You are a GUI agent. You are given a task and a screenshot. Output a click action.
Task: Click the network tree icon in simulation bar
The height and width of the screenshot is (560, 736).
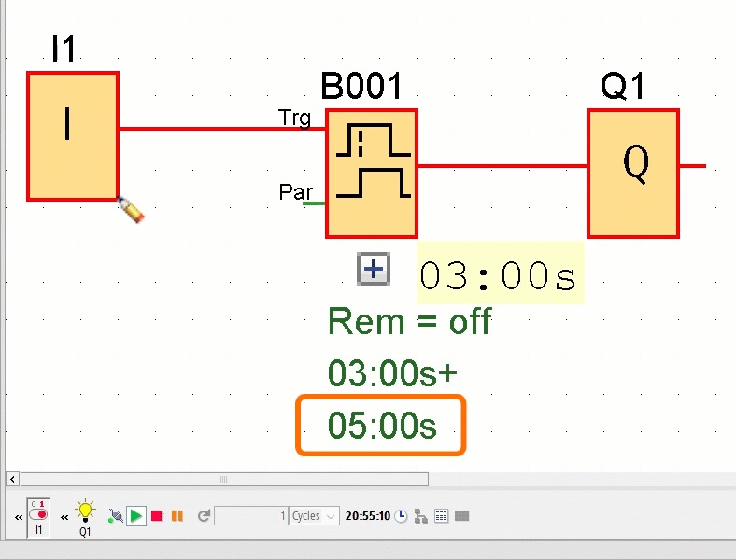(x=421, y=516)
